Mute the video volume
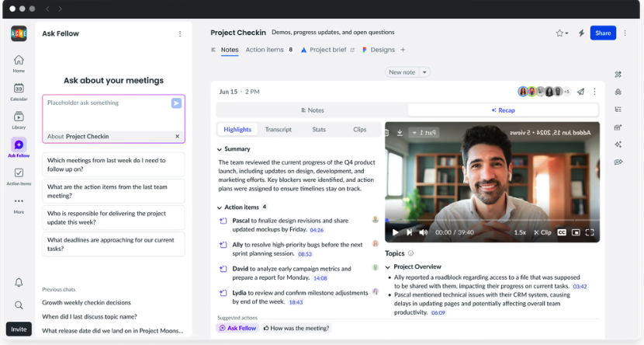Screen dimensions: 644x345 coord(423,232)
